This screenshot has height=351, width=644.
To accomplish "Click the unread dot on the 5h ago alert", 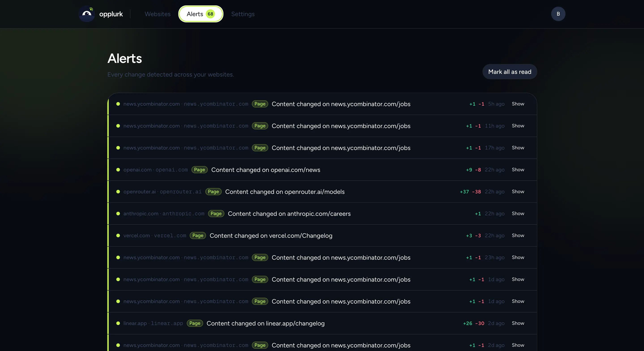I will [118, 104].
